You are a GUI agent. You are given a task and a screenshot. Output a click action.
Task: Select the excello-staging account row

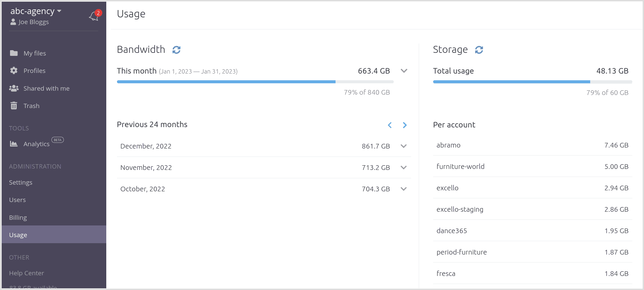[533, 209]
